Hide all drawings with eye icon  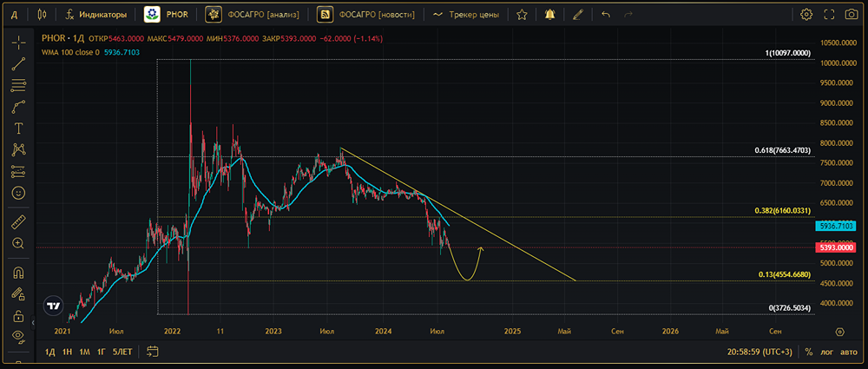point(18,335)
